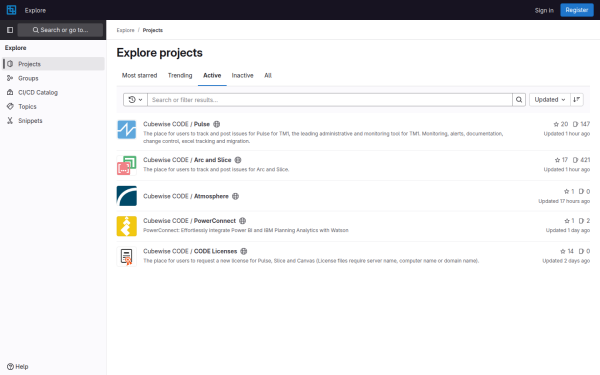Image resolution: width=600 pixels, height=375 pixels.
Task: Click the Search or filter results field
Action: [330, 99]
